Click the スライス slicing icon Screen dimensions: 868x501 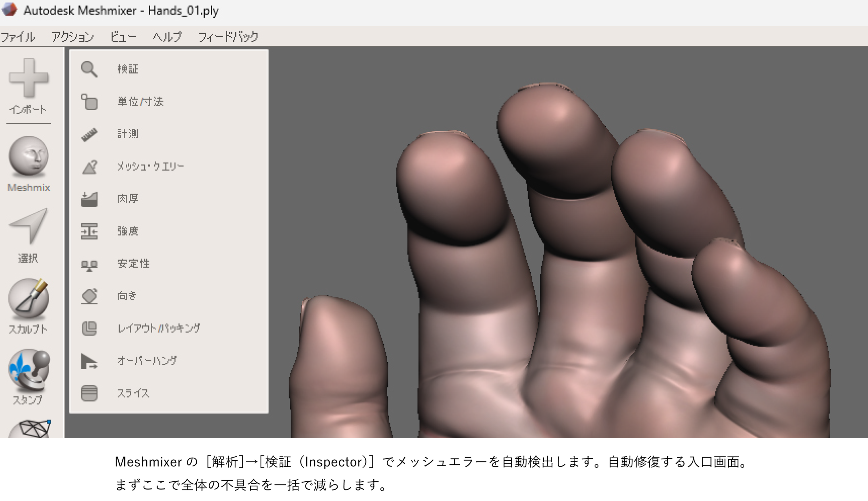89,393
